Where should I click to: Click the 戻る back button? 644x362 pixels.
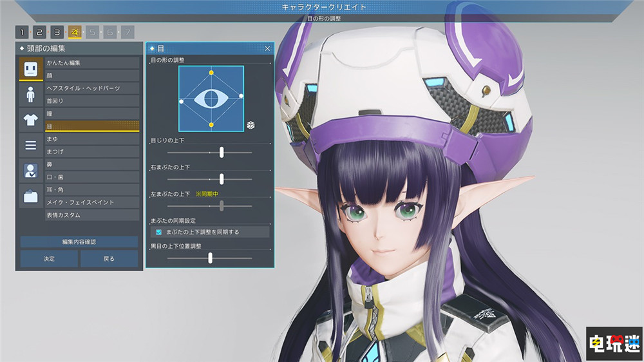coord(109,259)
